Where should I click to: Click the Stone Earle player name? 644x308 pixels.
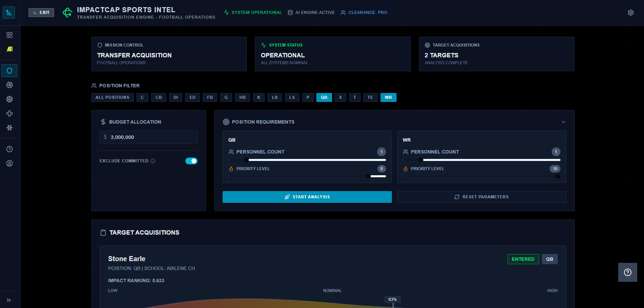click(x=127, y=259)
